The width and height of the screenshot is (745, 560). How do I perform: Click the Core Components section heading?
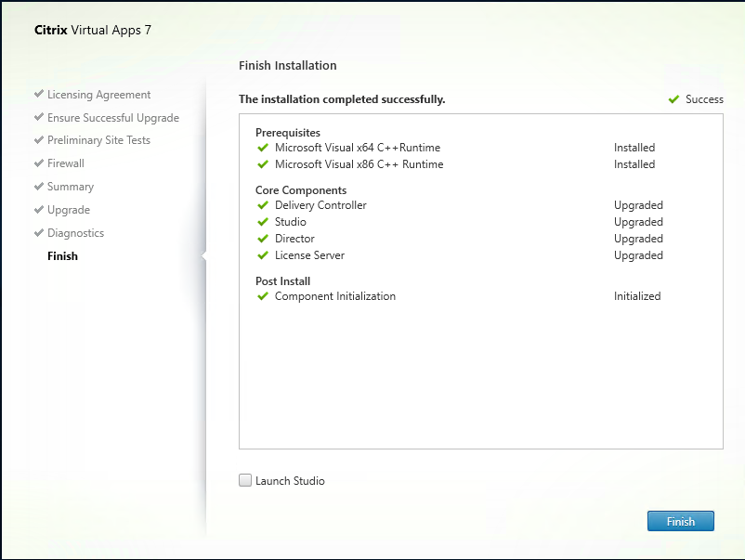(x=301, y=190)
